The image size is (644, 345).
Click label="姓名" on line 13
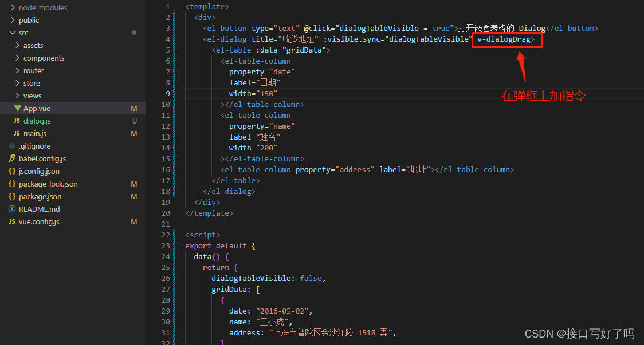pyautogui.click(x=254, y=137)
